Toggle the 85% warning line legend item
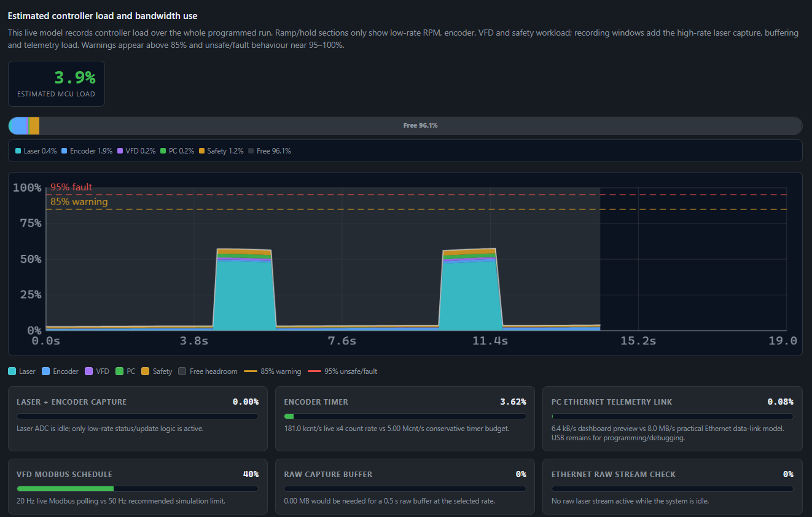This screenshot has height=517, width=812. tap(273, 371)
